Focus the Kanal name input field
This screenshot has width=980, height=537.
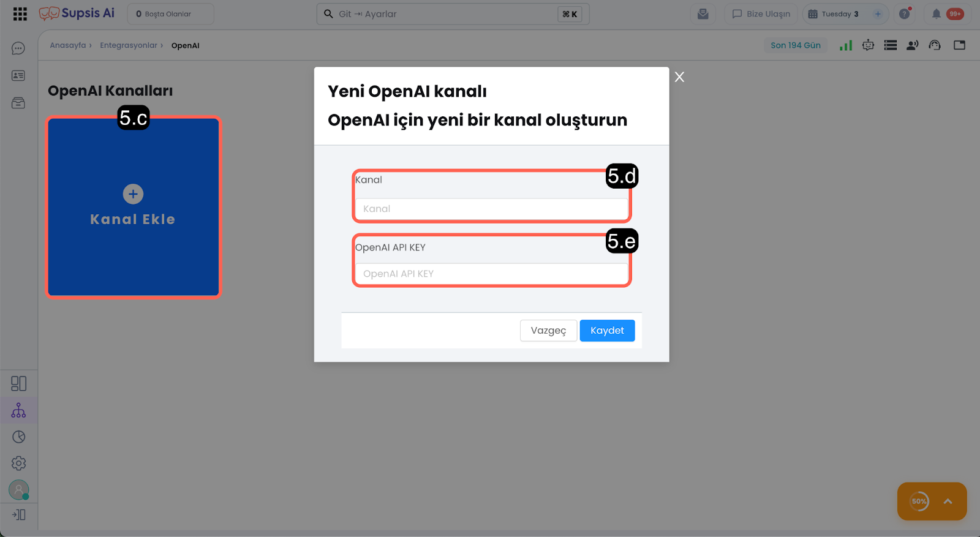(492, 209)
